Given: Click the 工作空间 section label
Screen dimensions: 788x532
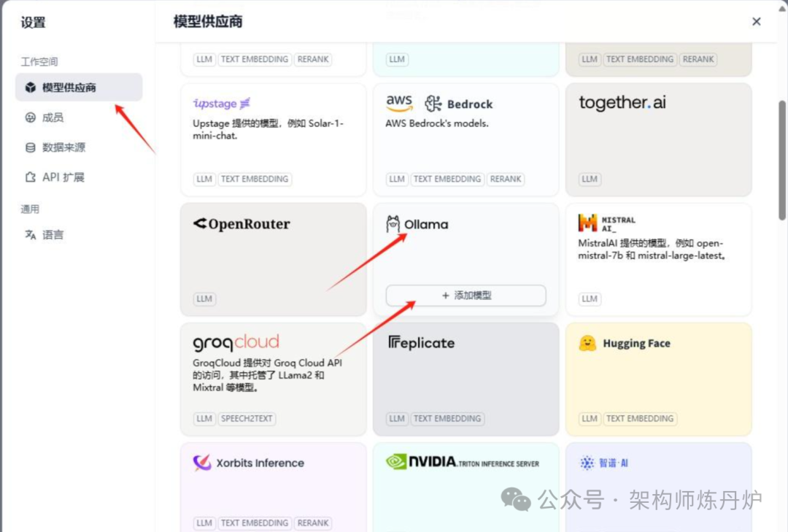Looking at the screenshot, I should (x=39, y=62).
